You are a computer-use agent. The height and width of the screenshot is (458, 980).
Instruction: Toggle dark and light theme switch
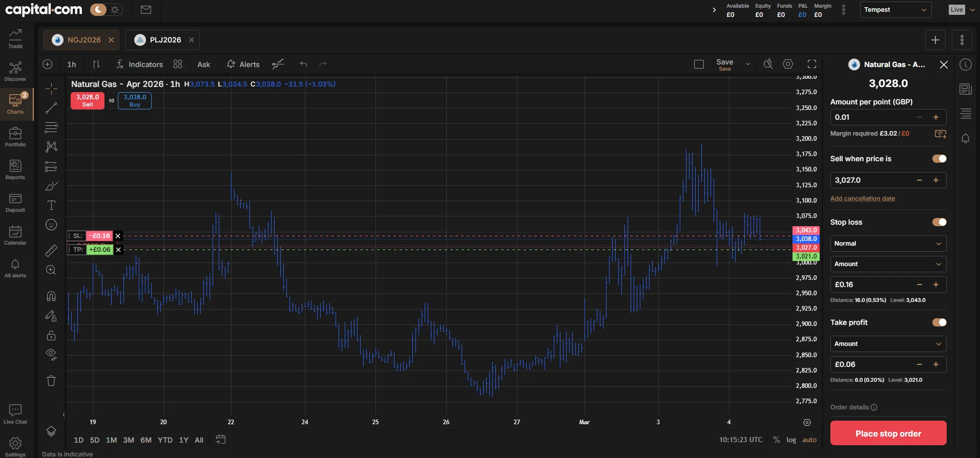pyautogui.click(x=107, y=10)
